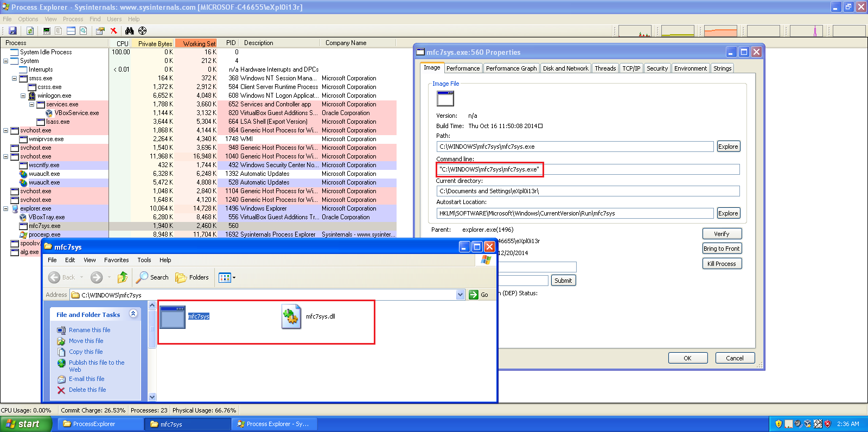This screenshot has width=868, height=432.
Task: Switch to the Performance tab
Action: (x=463, y=68)
